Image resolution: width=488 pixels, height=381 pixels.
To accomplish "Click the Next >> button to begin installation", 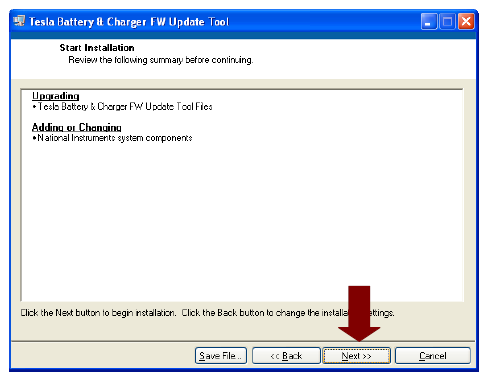I will [356, 356].
